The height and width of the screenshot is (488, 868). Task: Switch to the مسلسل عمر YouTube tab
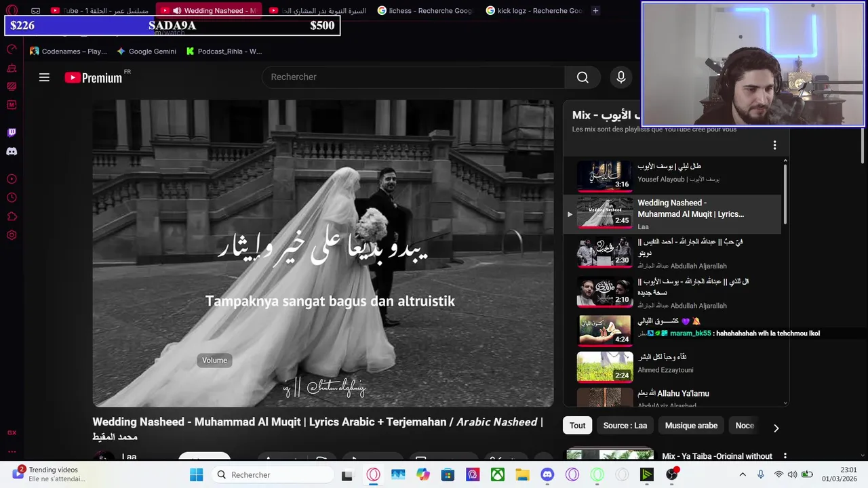click(100, 11)
